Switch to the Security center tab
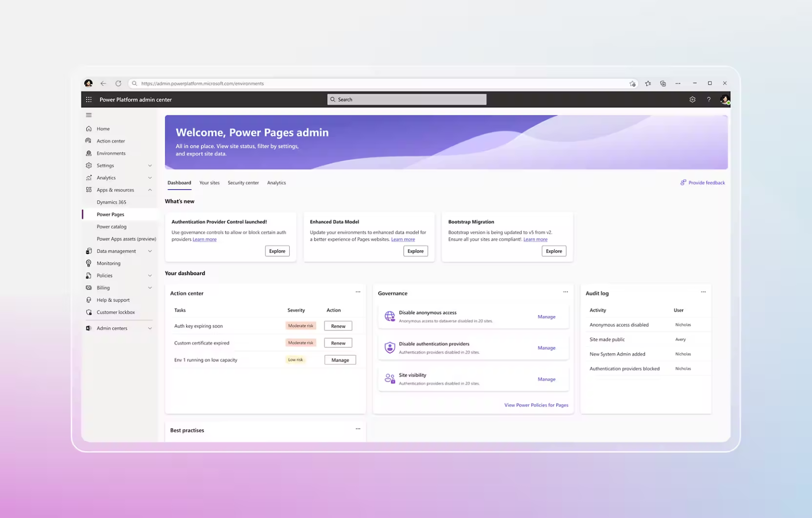 pos(243,183)
